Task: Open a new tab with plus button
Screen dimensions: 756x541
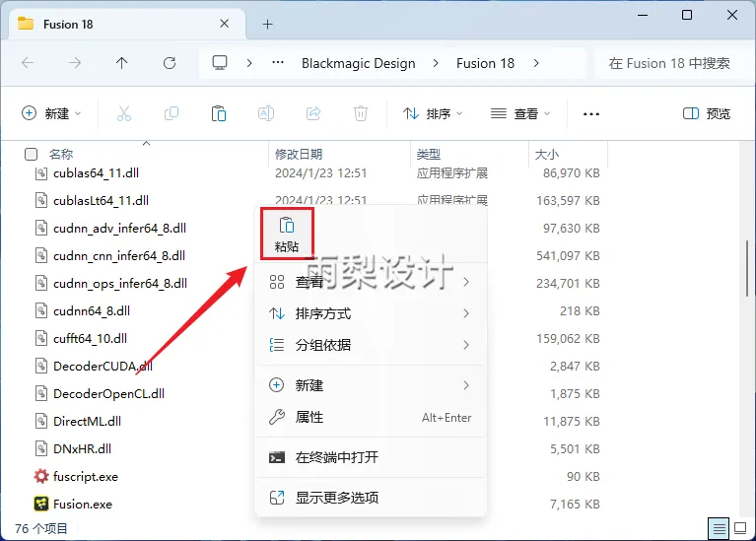Action: (x=267, y=24)
